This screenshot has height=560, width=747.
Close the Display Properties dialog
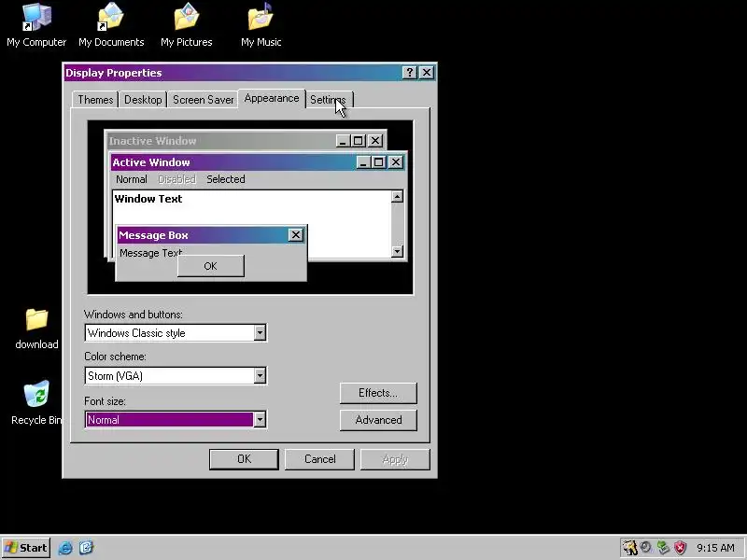click(427, 73)
